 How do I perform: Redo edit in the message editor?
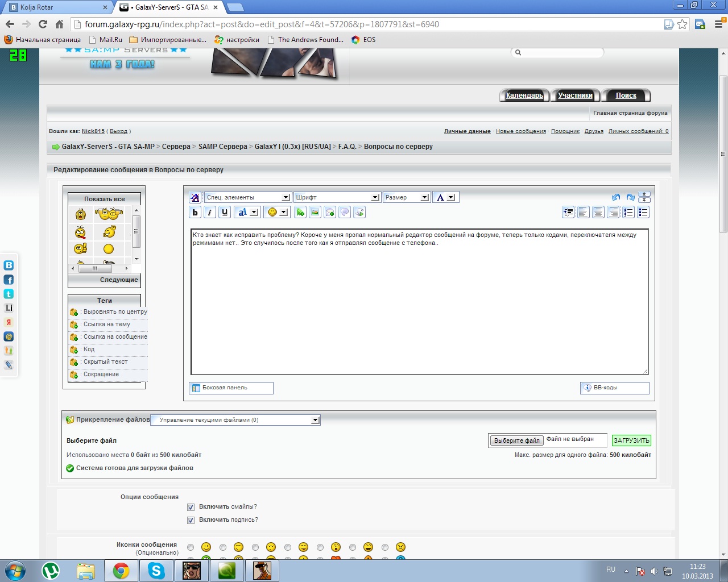point(630,197)
